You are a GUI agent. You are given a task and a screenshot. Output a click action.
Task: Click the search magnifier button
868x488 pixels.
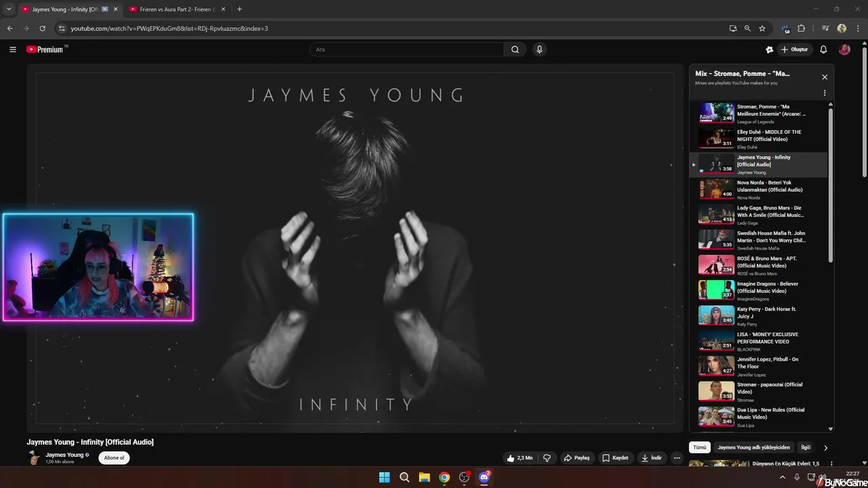coord(515,49)
